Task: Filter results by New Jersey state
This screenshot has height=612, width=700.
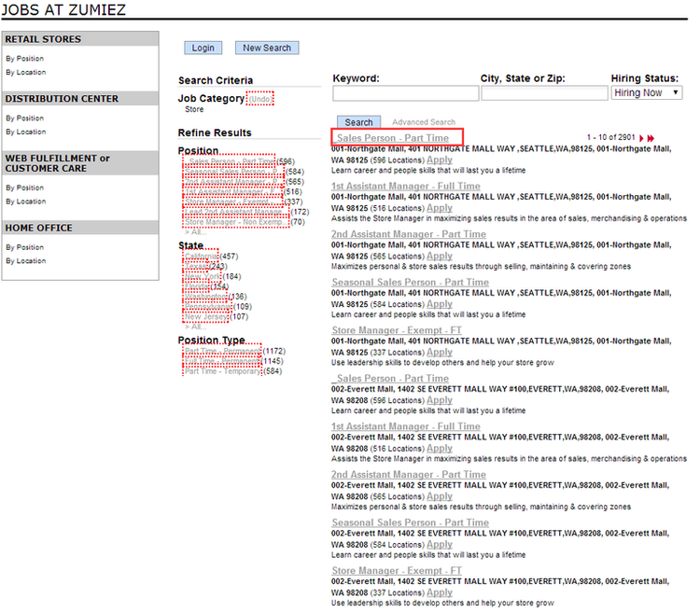Action: click(206, 317)
